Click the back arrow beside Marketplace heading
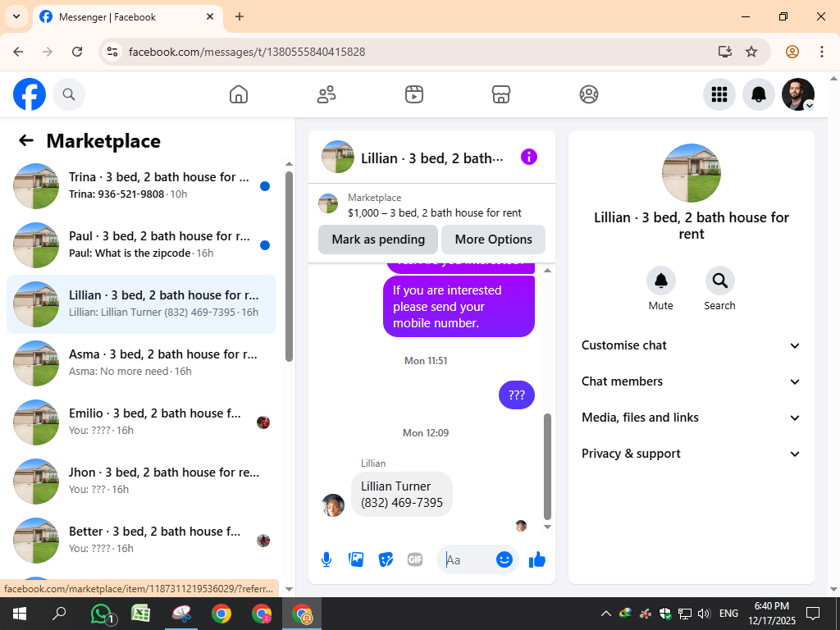This screenshot has height=630, width=840. coord(26,140)
